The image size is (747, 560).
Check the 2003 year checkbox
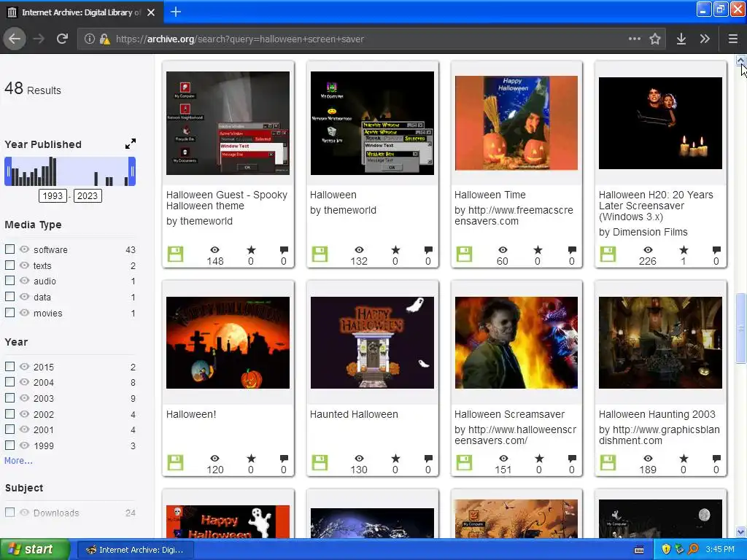point(9,397)
